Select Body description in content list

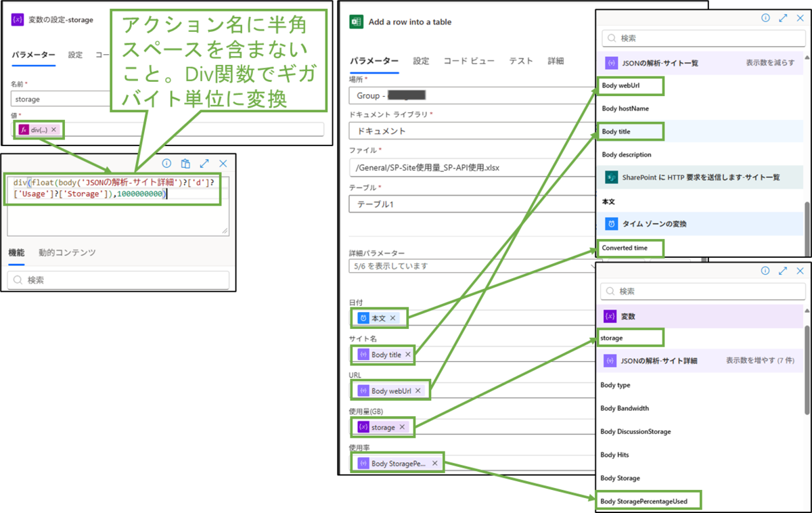click(x=627, y=154)
